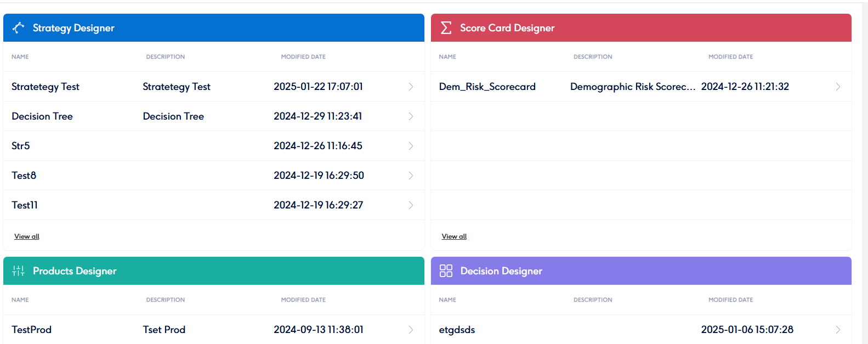Select the Score Card Designer panel title
This screenshot has height=344, width=868.
point(507,28)
